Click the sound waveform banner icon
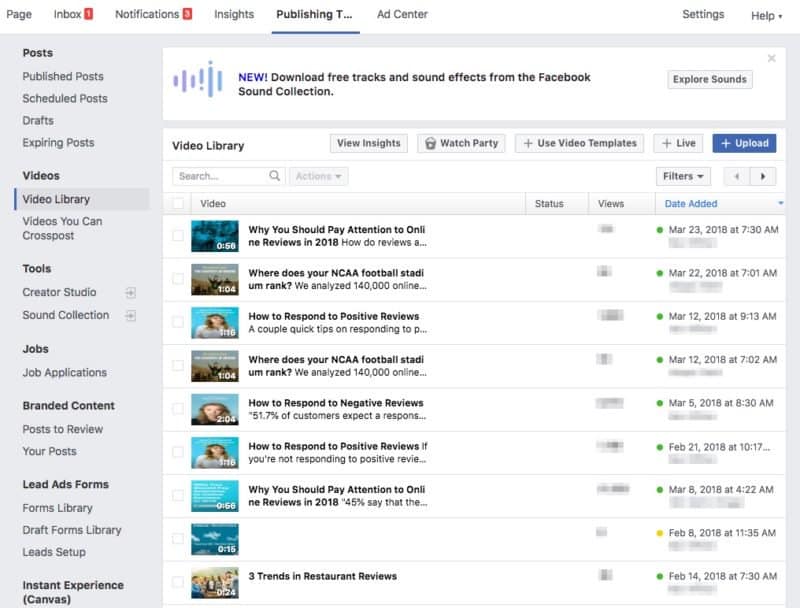Screen dimensions: 800x608 [x=198, y=79]
